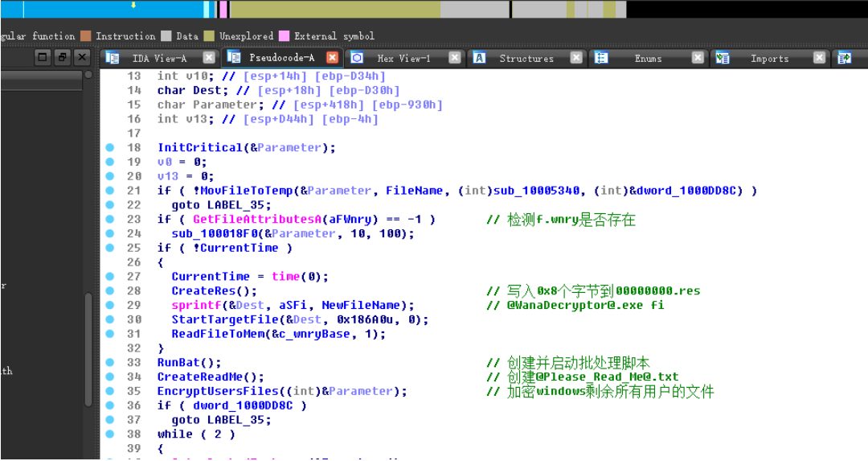Switch to the Imports tab
868x461 pixels.
(x=769, y=58)
